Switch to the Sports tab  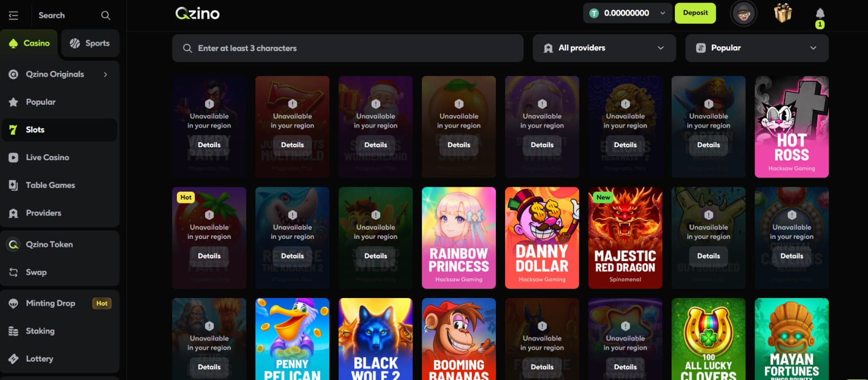click(x=90, y=43)
